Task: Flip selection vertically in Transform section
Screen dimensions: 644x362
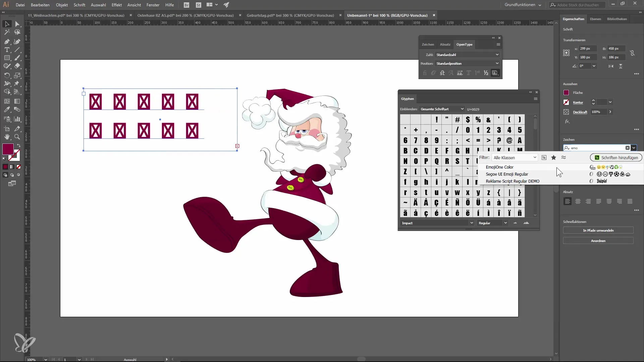Action: pos(621,66)
